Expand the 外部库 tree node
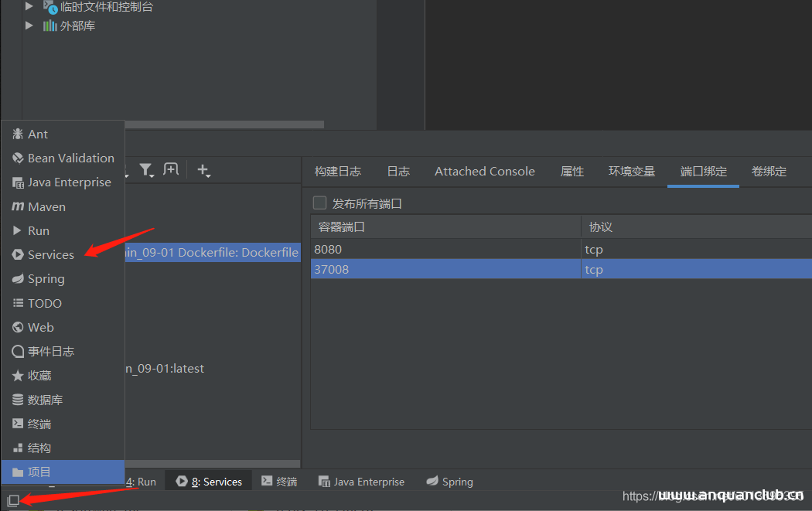Screen dimensions: 812x511 coord(29,25)
